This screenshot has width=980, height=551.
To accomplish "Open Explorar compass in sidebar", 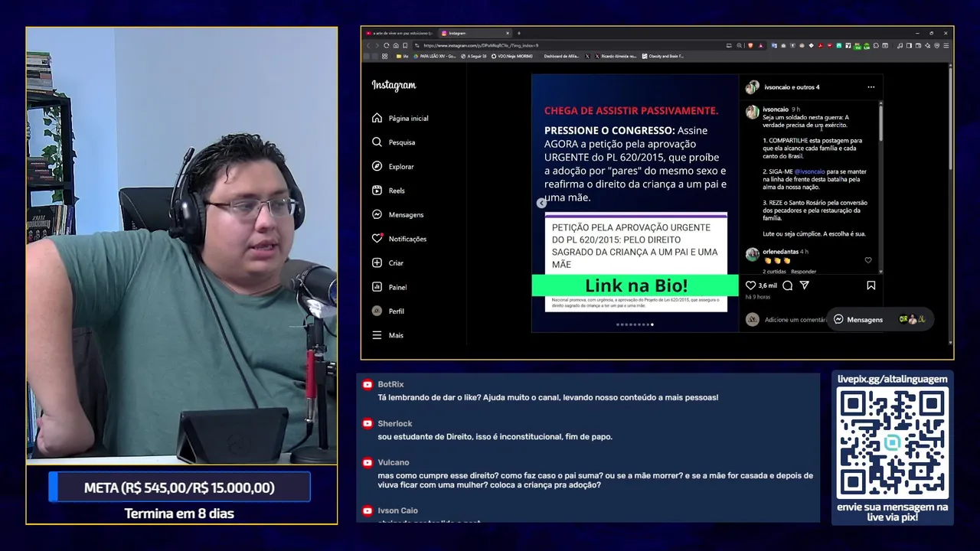I will click(x=393, y=166).
